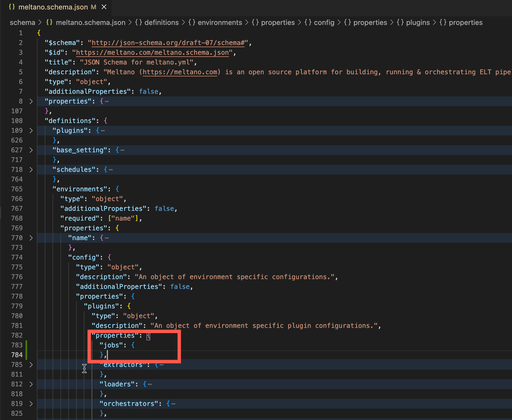Expand the plugins definition at line 109
The height and width of the screenshot is (420, 512).
(31, 131)
